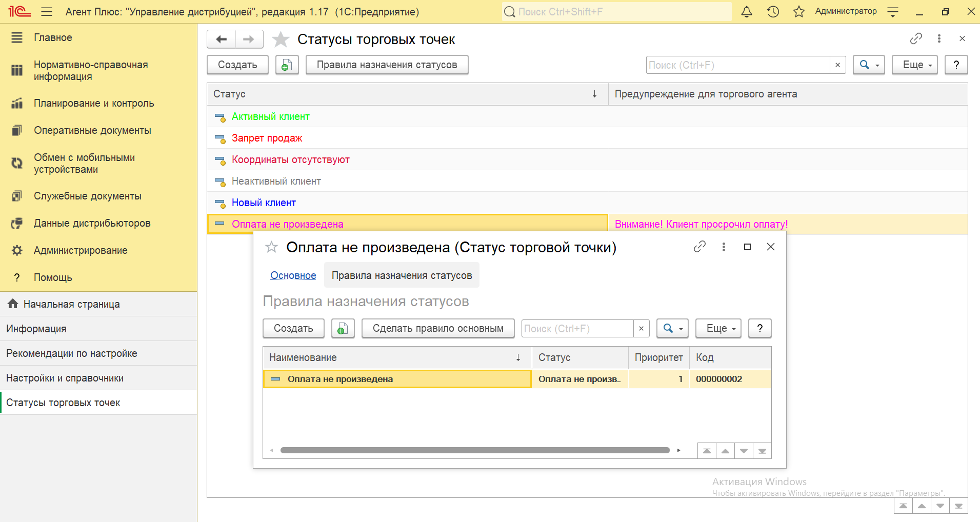The height and width of the screenshot is (522, 980).
Task: Click Создать in main list
Action: tap(237, 65)
